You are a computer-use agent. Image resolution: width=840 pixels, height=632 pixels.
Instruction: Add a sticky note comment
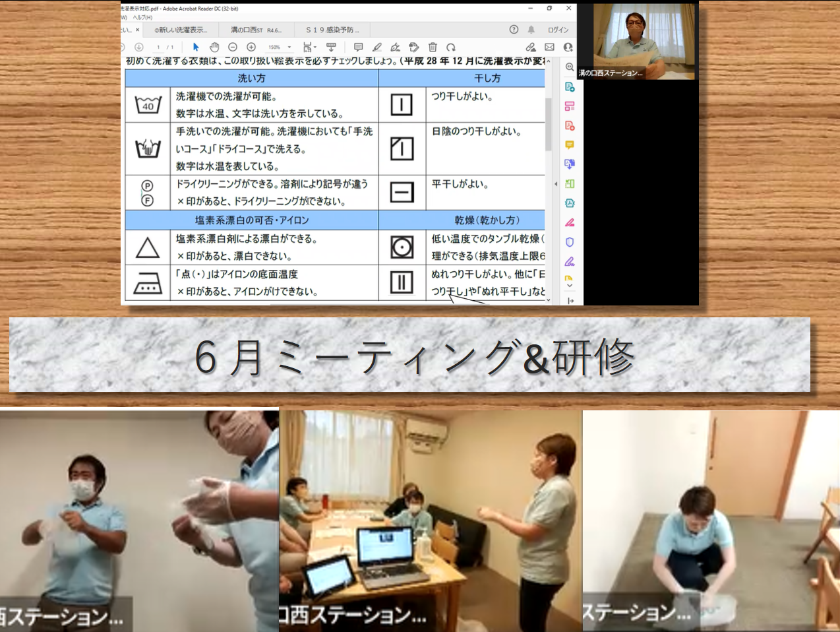(358, 47)
